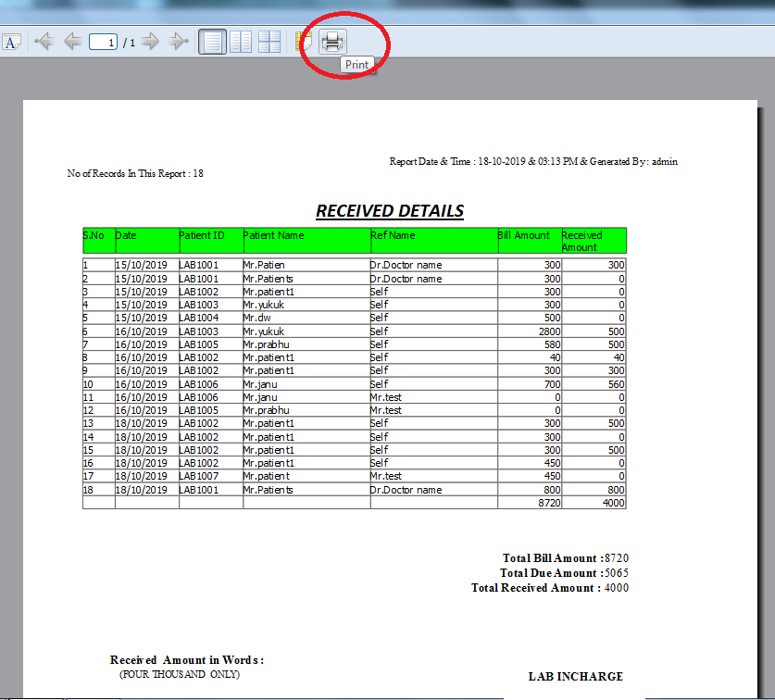Click the 450 bill amount in row 16
The width and height of the screenshot is (775, 700).
click(x=552, y=463)
